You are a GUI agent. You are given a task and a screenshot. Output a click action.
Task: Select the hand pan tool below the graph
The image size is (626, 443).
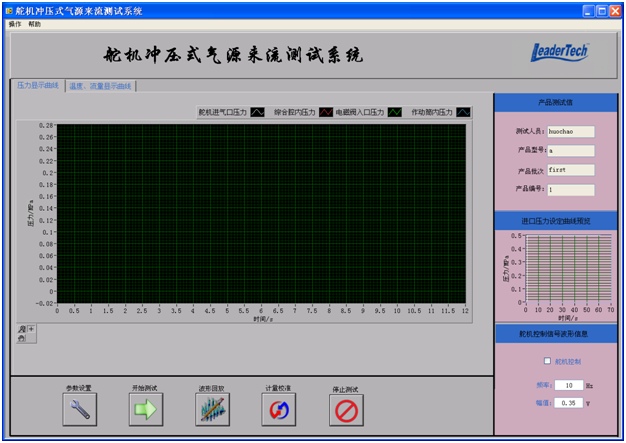21,338
